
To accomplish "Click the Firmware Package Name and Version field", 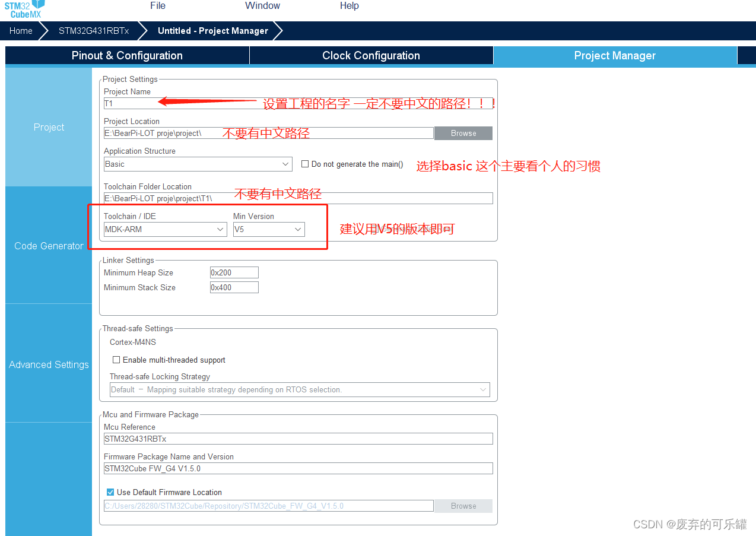I will (298, 468).
